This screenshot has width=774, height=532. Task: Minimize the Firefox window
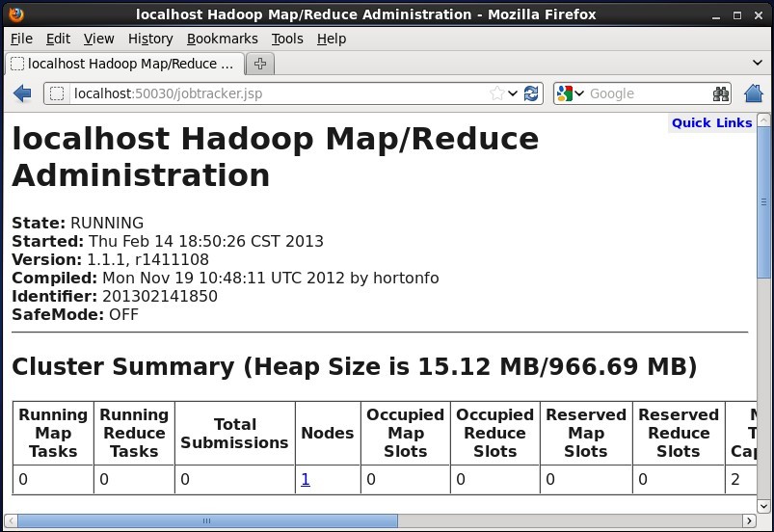716,15
